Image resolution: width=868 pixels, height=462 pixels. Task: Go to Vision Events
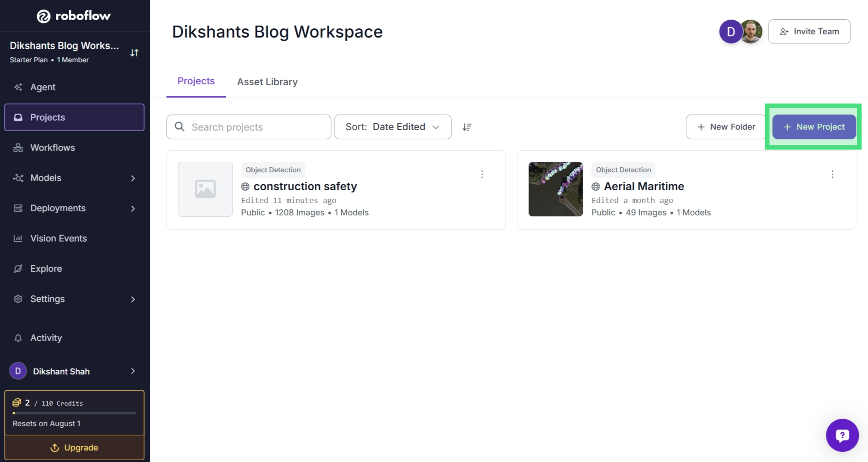pyautogui.click(x=74, y=238)
